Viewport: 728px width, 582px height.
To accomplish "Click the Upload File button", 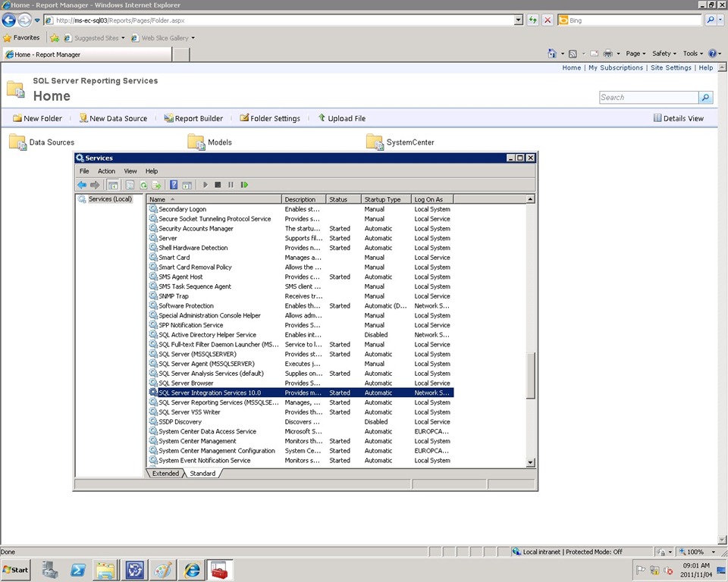I will (x=341, y=118).
